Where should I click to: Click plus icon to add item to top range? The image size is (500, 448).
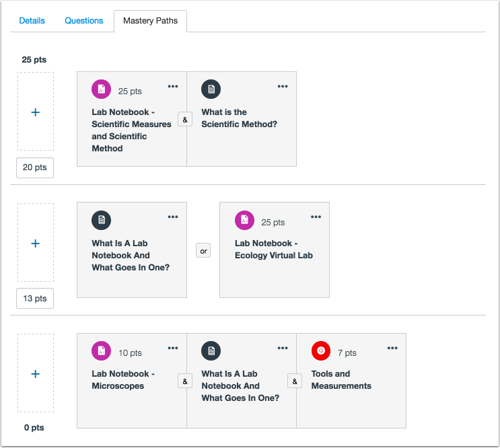36,112
